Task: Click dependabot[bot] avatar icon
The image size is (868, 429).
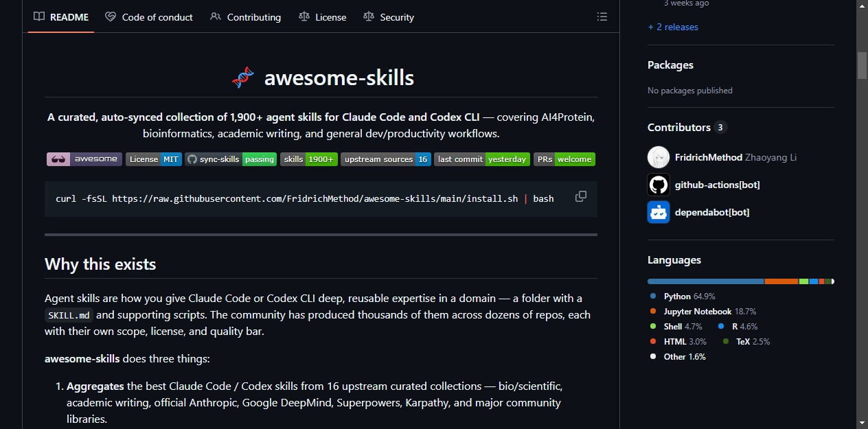Action: click(659, 212)
